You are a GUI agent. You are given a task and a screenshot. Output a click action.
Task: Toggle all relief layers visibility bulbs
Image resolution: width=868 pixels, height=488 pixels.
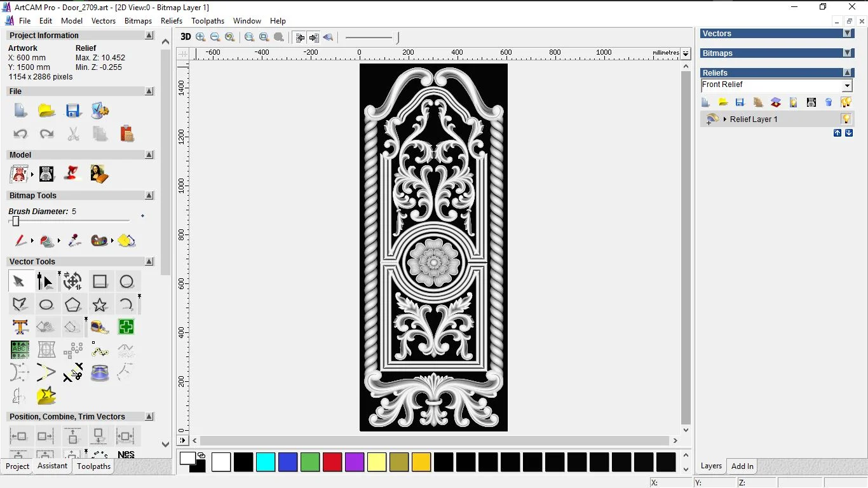click(x=846, y=102)
